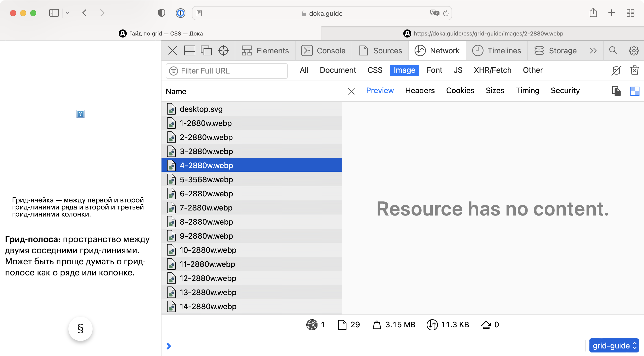Select 5-3568w.webp in the resource list

[206, 179]
